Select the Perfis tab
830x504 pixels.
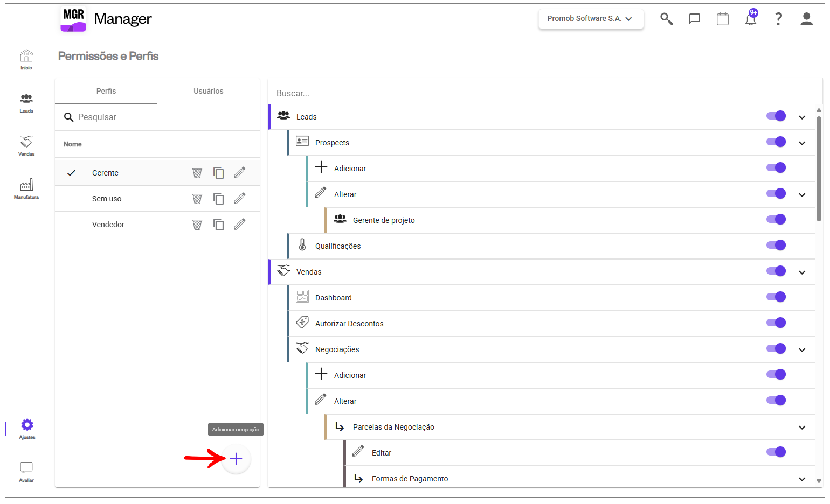(x=106, y=91)
